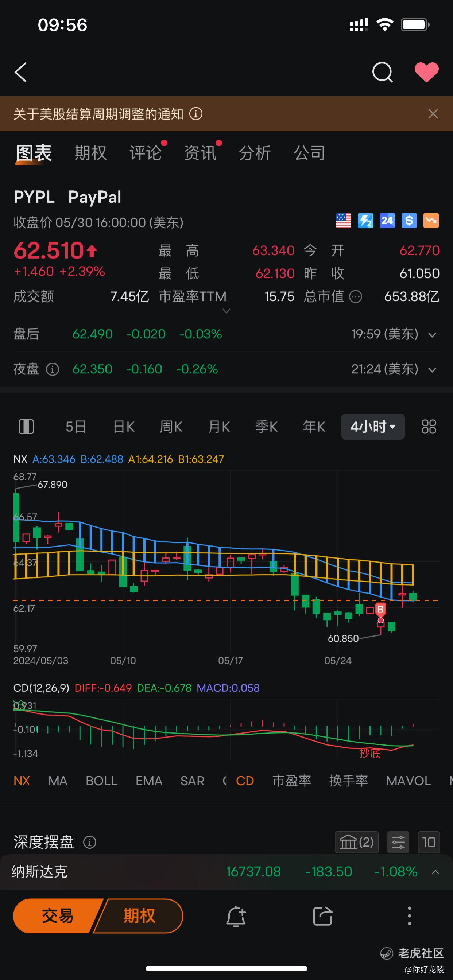Screen dimensions: 453x980
Task: Open the share icon
Action: tap(322, 916)
